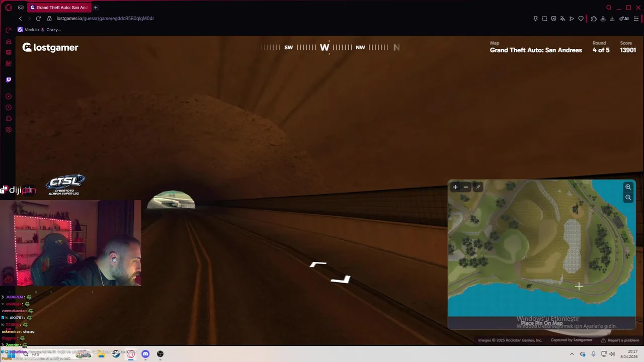Click the Report a problem link
This screenshot has width=644, height=362.
pyautogui.click(x=620, y=340)
